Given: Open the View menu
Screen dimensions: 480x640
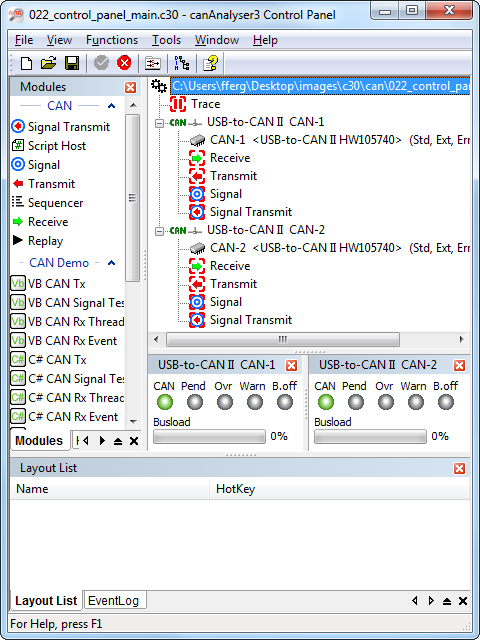Looking at the screenshot, I should 59,40.
